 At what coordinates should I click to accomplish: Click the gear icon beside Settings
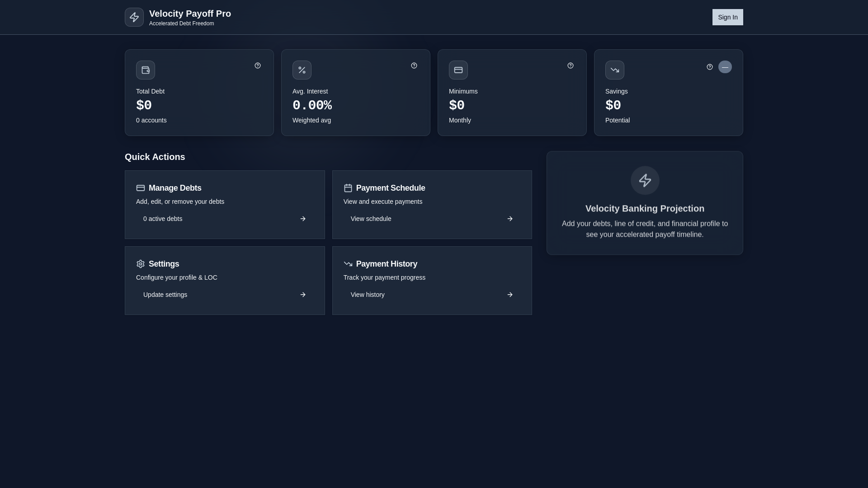[141, 264]
